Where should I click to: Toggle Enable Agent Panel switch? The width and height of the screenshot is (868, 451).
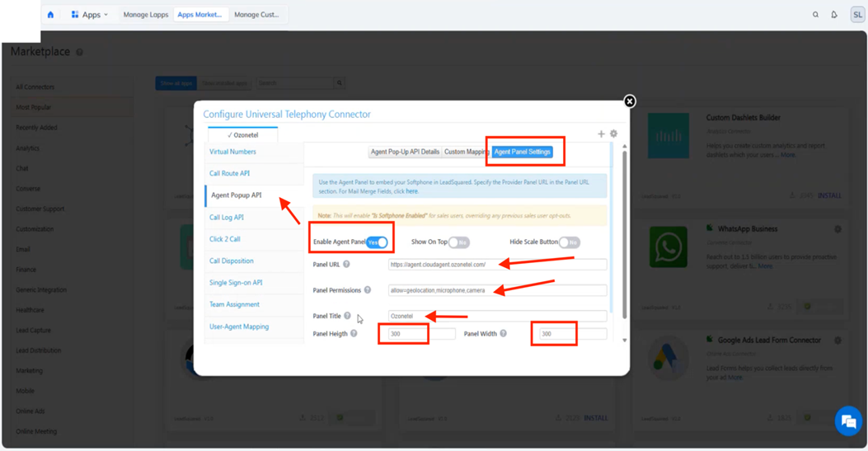[377, 242]
